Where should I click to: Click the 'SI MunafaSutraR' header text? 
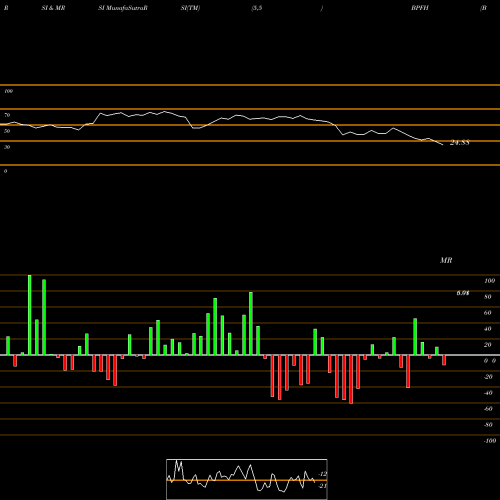tap(123, 8)
